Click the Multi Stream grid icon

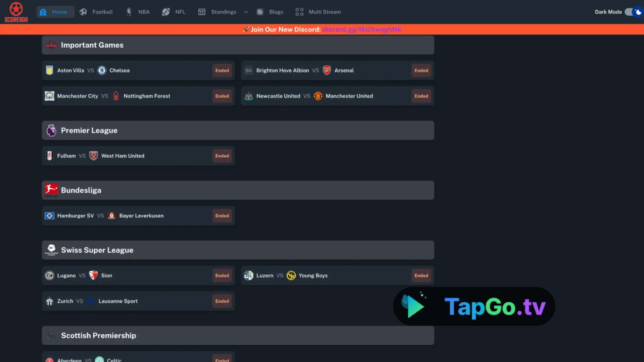tap(299, 12)
